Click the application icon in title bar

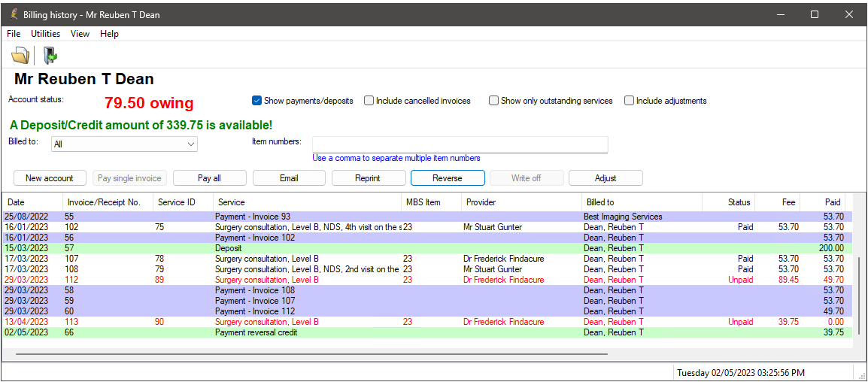[14, 14]
